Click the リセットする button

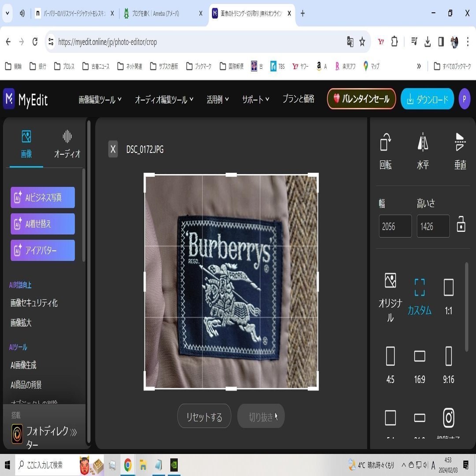[204, 416]
